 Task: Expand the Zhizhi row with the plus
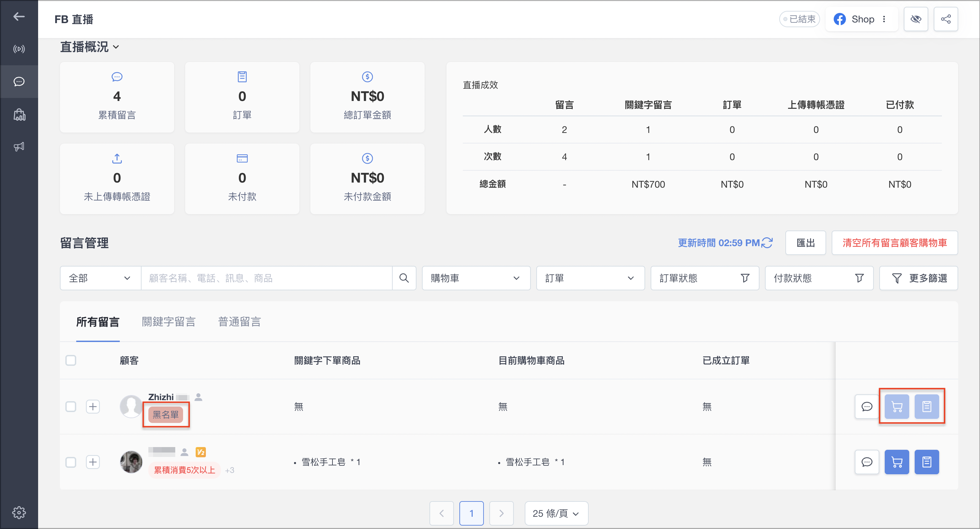(93, 407)
